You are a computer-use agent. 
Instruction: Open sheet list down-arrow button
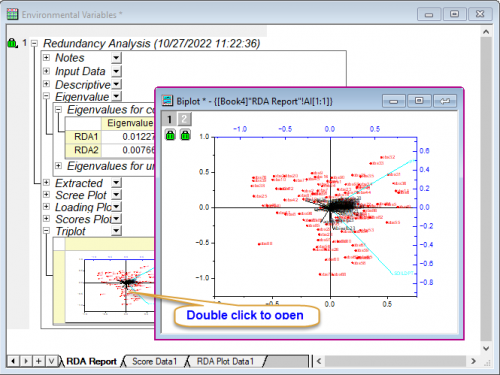pyautogui.click(x=51, y=361)
